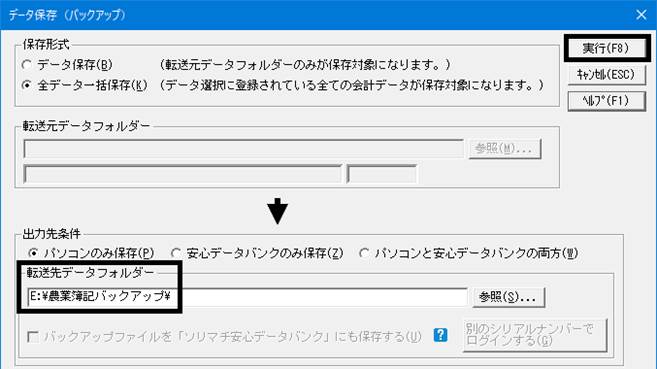Image resolution: width=657 pixels, height=369 pixels.
Task: Click the データ保存（バックアップ） title bar text
Action: pos(67,15)
